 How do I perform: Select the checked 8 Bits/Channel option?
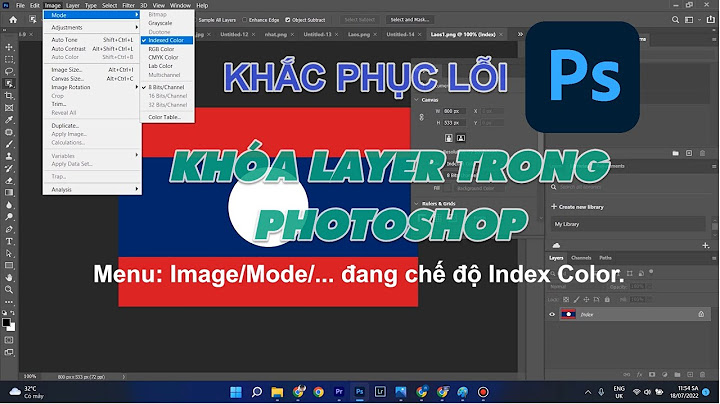pyautogui.click(x=167, y=87)
